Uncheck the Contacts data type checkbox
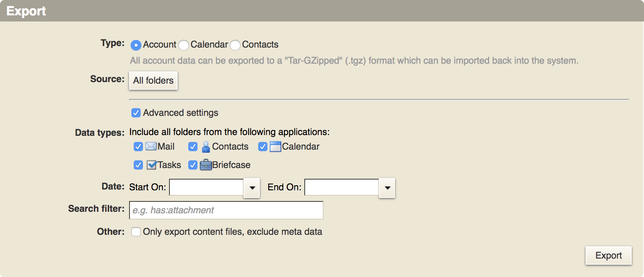This screenshot has height=277, width=644. [x=193, y=147]
